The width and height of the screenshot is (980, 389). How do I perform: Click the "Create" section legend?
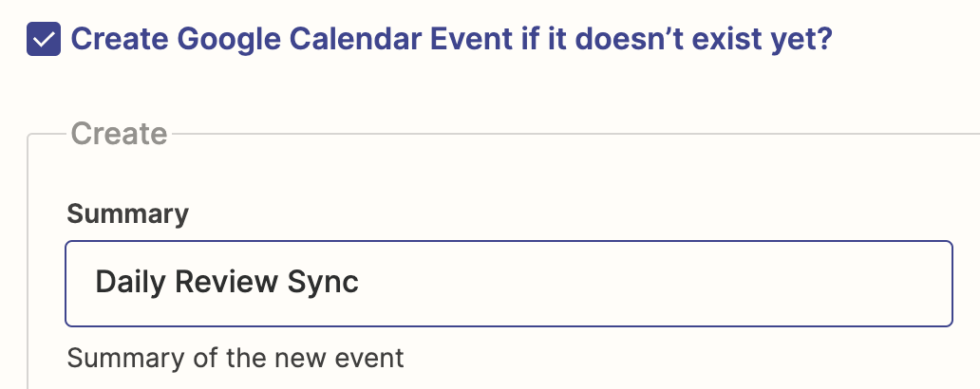(119, 134)
